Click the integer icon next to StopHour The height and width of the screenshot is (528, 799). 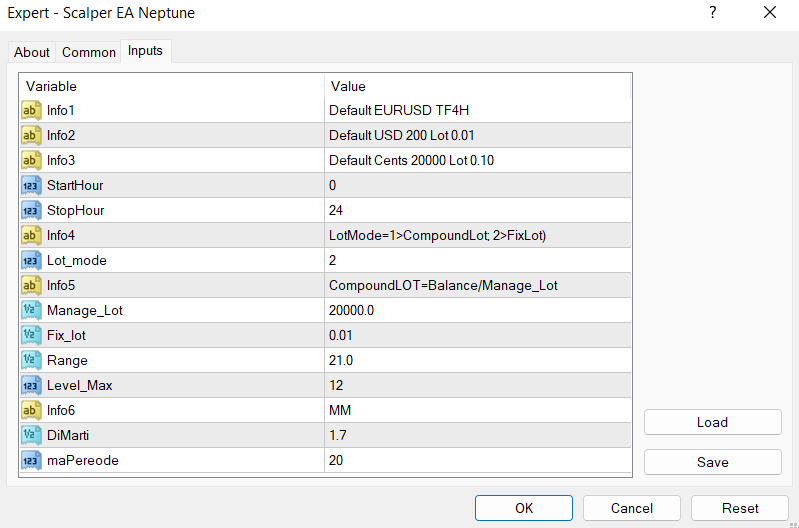click(31, 210)
